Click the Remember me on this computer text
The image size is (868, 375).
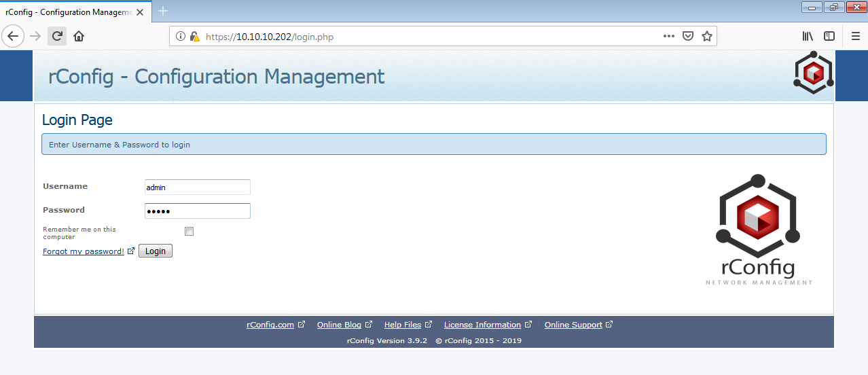[79, 233]
